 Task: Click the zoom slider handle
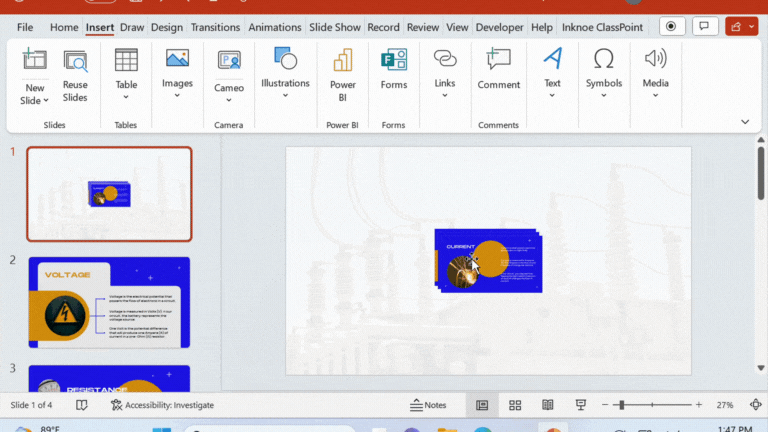(x=622, y=405)
